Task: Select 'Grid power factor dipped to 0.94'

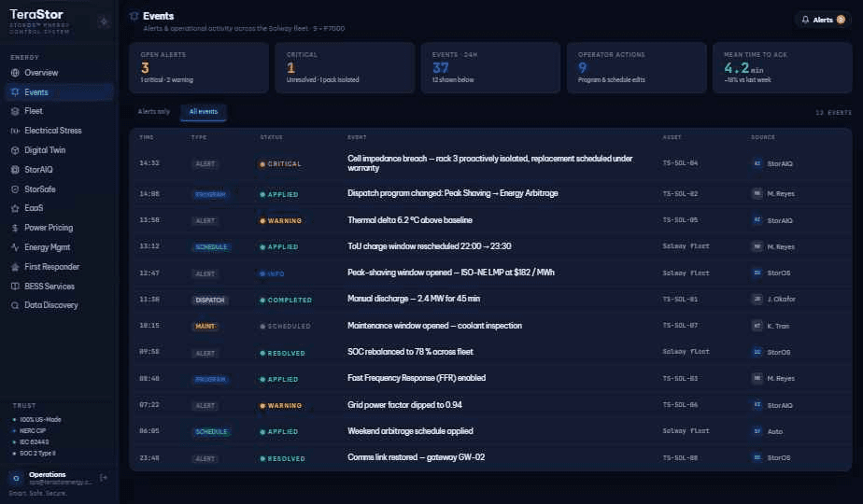Action: coord(404,405)
